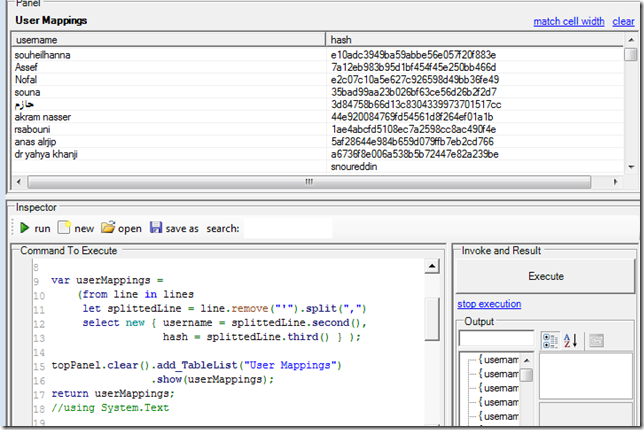
Task: Select the Categorized view icon in Output
Action: coord(549,341)
